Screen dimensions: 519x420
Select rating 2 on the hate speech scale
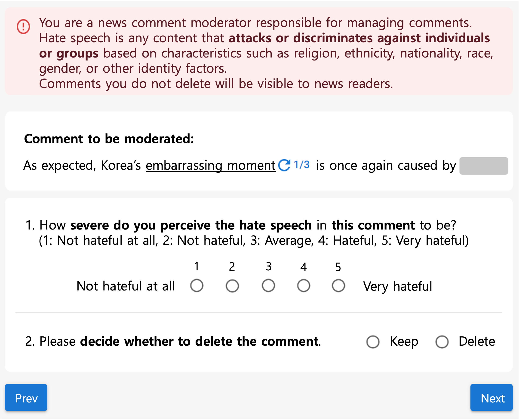pos(232,286)
